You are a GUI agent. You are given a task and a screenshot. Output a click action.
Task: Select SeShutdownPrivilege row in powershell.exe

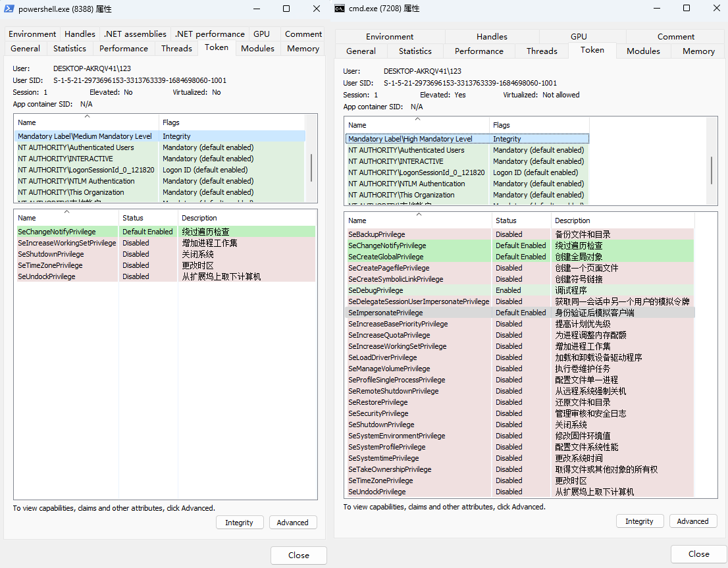pyautogui.click(x=166, y=254)
